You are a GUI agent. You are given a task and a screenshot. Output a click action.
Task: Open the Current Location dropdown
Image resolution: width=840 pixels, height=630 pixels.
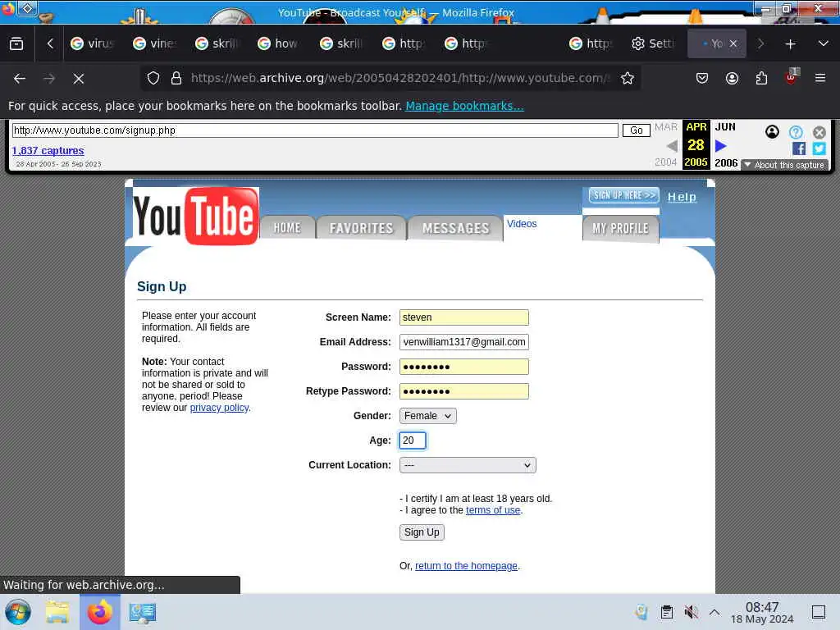(468, 465)
